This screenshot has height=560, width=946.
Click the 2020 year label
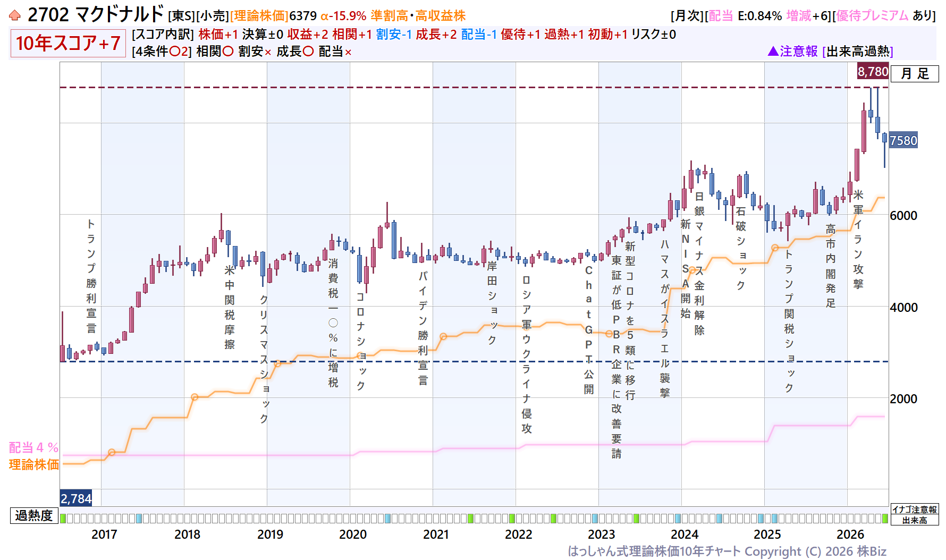click(353, 534)
